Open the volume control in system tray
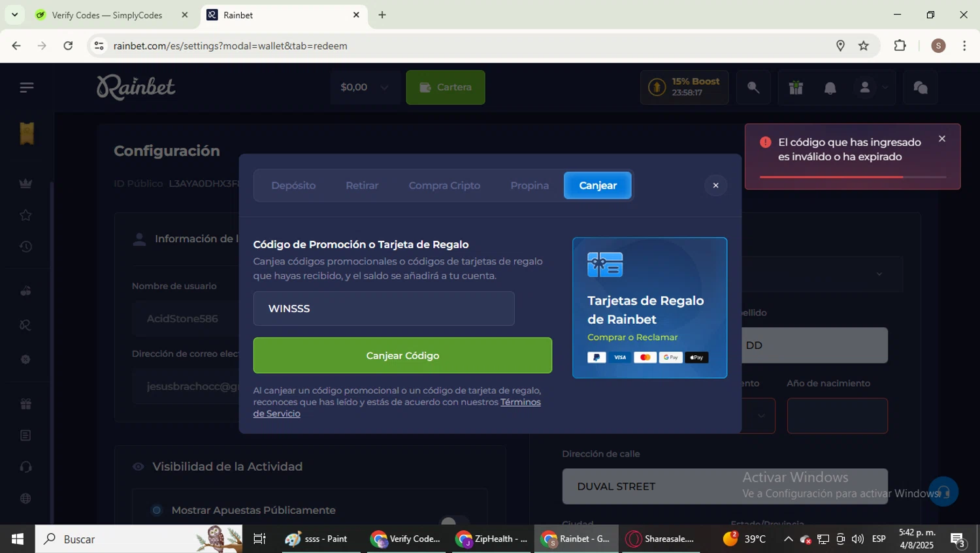 coord(858,539)
